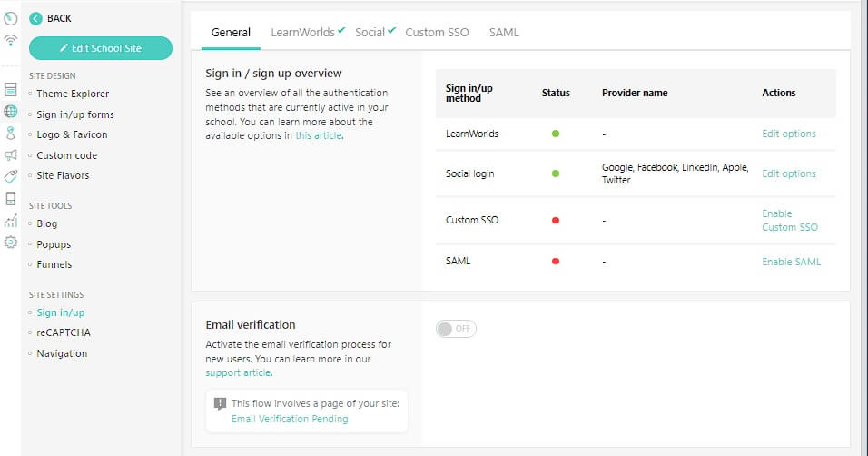Click the Enable Custom SSO link
The width and height of the screenshot is (868, 456).
point(789,220)
